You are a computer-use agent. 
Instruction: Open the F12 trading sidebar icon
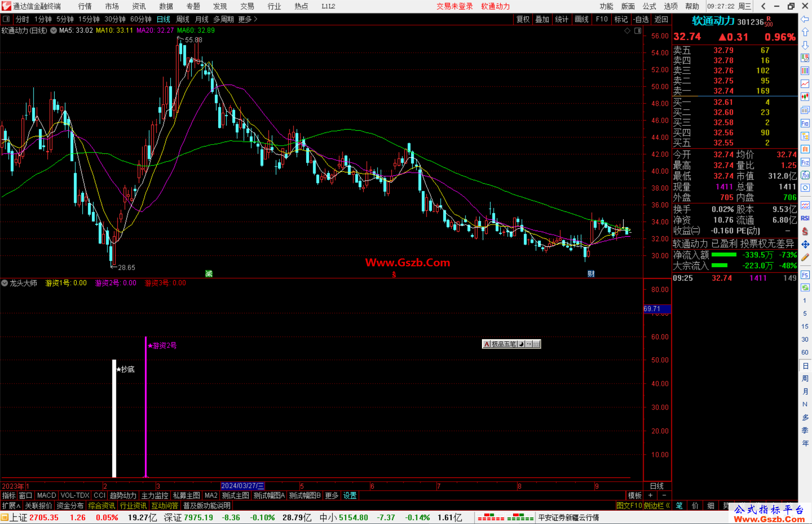(x=805, y=162)
